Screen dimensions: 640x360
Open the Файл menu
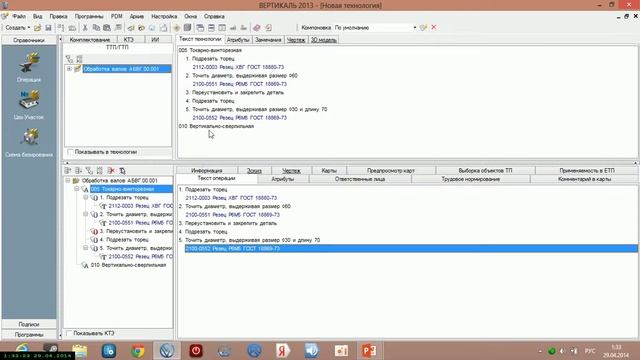19,16
